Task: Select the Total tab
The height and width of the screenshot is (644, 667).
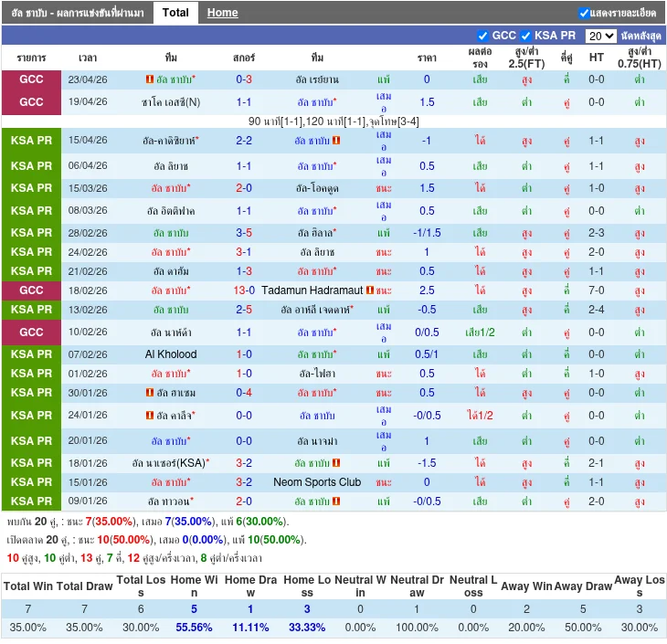Action: click(x=175, y=13)
